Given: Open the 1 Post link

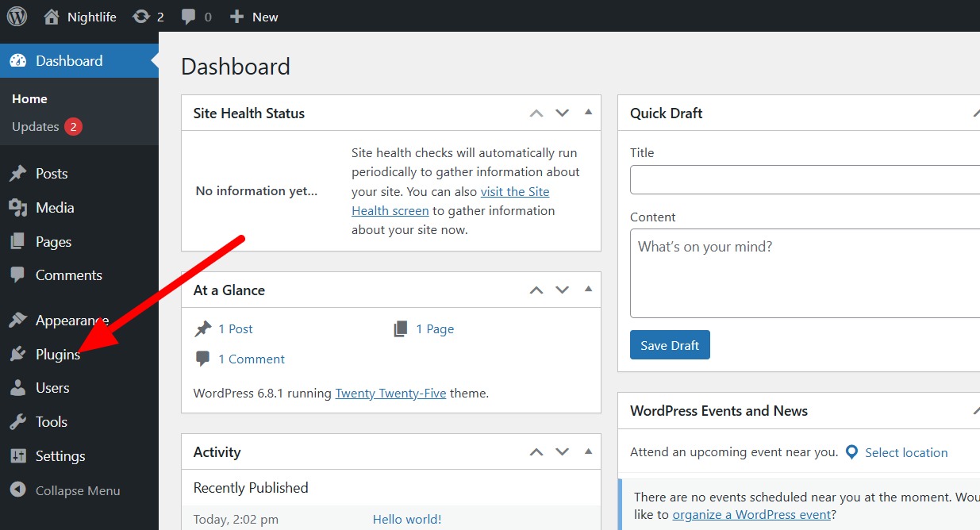Looking at the screenshot, I should pyautogui.click(x=236, y=328).
